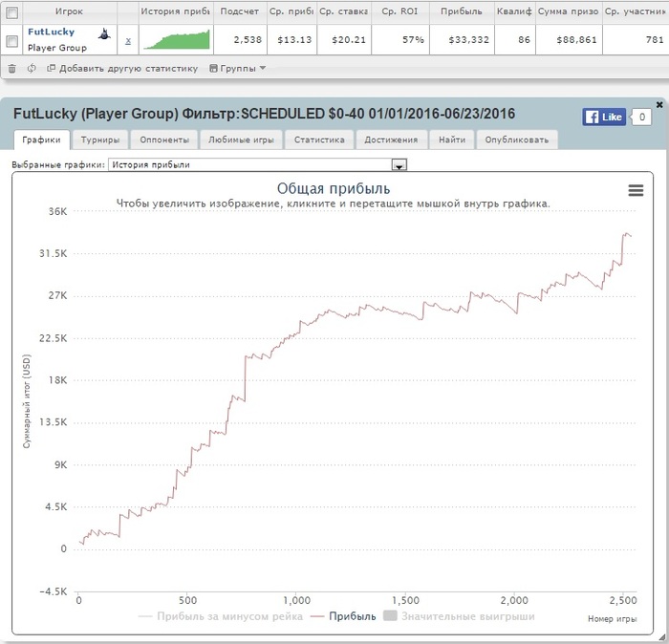The height and width of the screenshot is (644, 669).
Task: Click Добавить другую статистику
Action: tap(122, 68)
